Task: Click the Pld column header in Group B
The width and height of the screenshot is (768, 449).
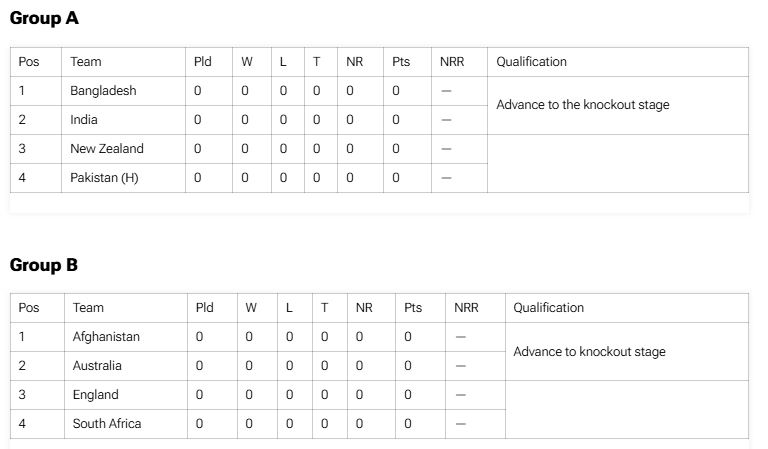Action: [x=205, y=307]
